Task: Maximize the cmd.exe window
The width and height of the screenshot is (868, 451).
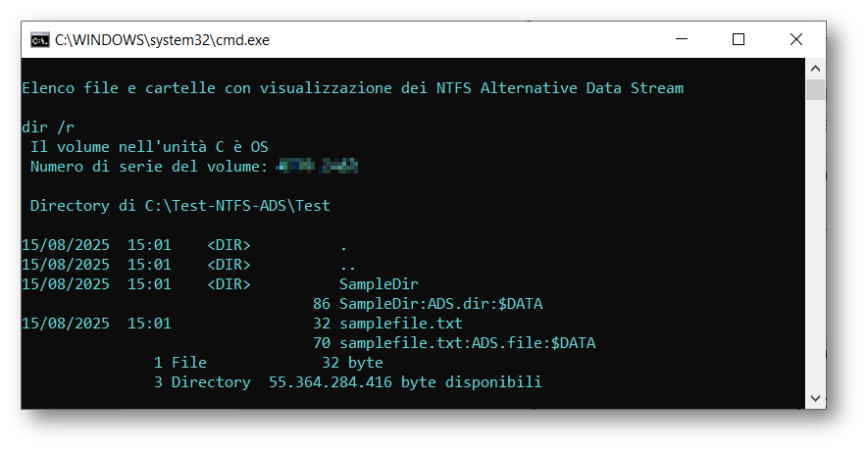Action: pyautogui.click(x=739, y=40)
